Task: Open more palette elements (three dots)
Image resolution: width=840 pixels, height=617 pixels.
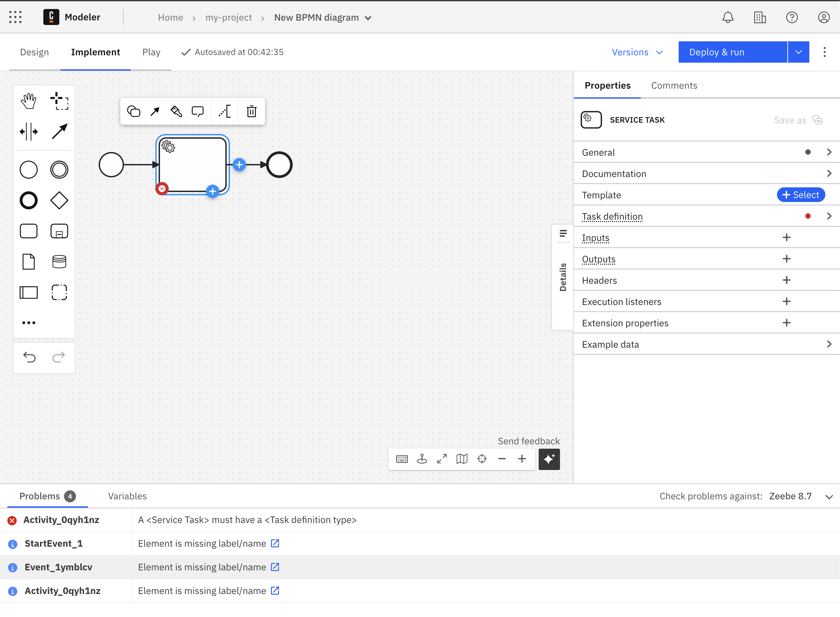Action: click(28, 323)
